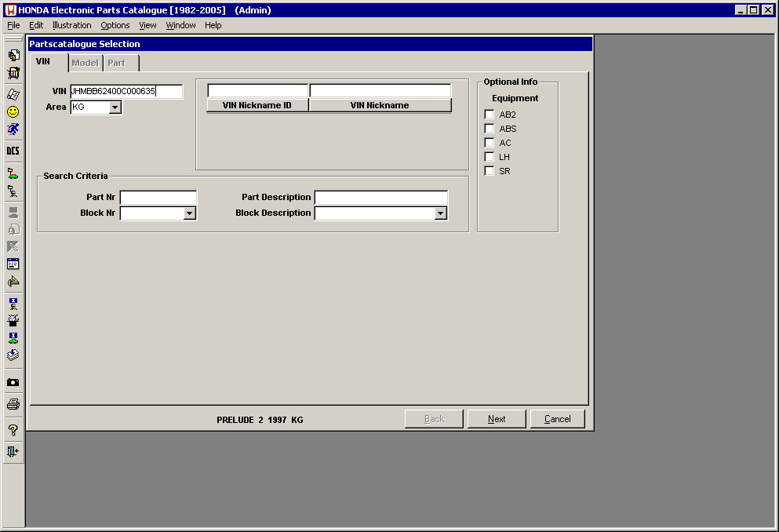Click the running man toolbar icon
The width and height of the screenshot is (779, 532).
point(13,129)
